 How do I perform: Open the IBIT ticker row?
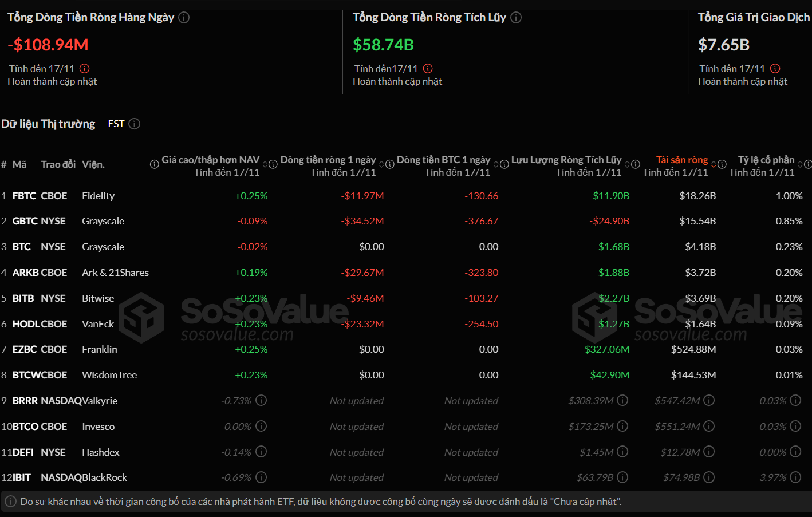click(x=22, y=477)
